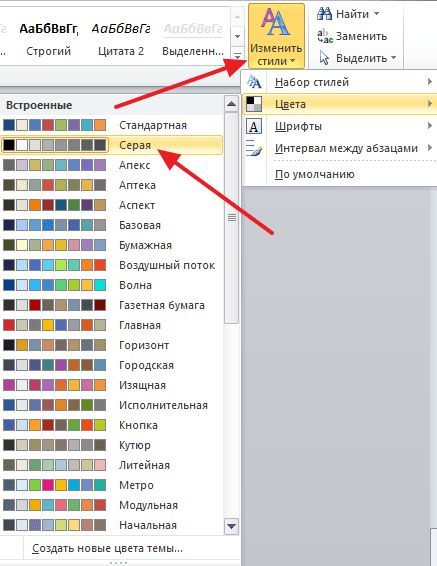Expand the Найти dropdown arrow
This screenshot has height=566, width=437.
pyautogui.click(x=376, y=14)
